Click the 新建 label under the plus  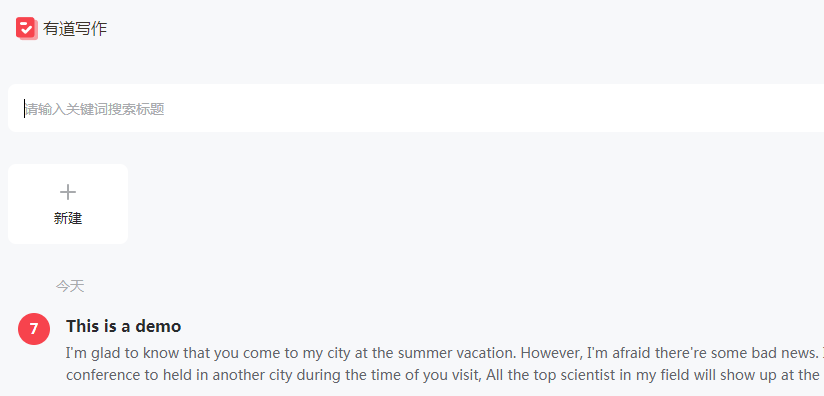(x=68, y=218)
